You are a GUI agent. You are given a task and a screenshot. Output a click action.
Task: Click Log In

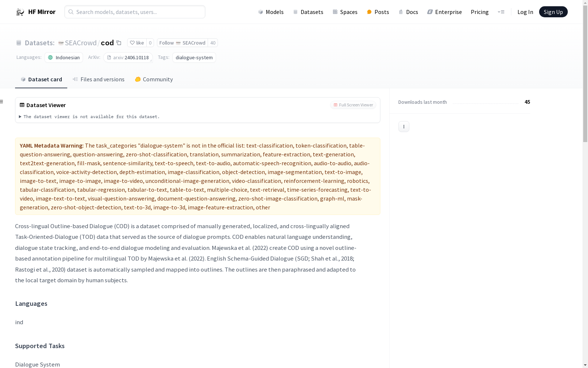point(525,12)
